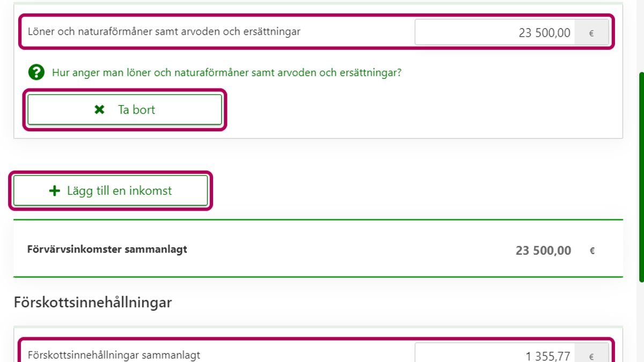Image resolution: width=644 pixels, height=362 pixels.
Task: Click the green question mark help icon
Action: click(x=36, y=72)
